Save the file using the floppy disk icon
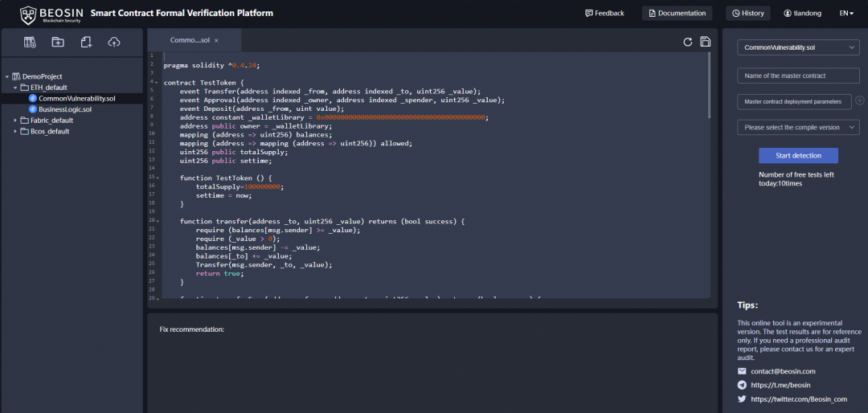The height and width of the screenshot is (413, 868). point(705,42)
